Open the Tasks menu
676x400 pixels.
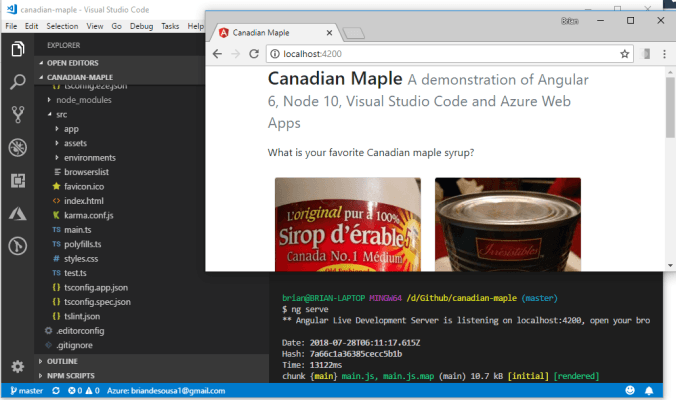point(170,26)
